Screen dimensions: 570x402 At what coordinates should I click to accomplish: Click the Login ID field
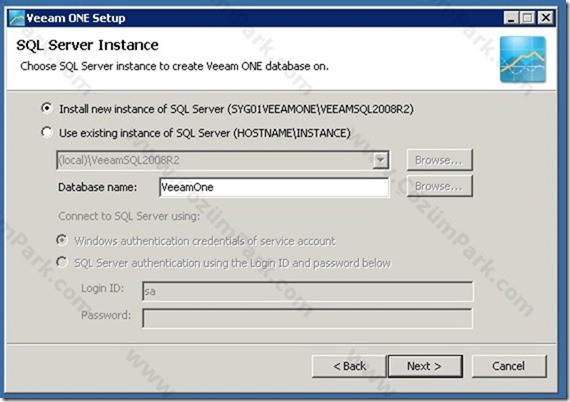click(x=308, y=291)
